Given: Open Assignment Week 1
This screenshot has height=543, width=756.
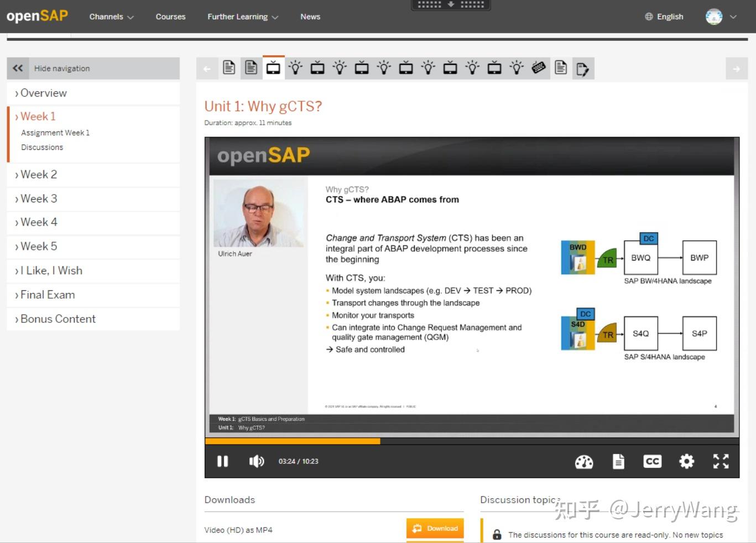Looking at the screenshot, I should (x=55, y=133).
